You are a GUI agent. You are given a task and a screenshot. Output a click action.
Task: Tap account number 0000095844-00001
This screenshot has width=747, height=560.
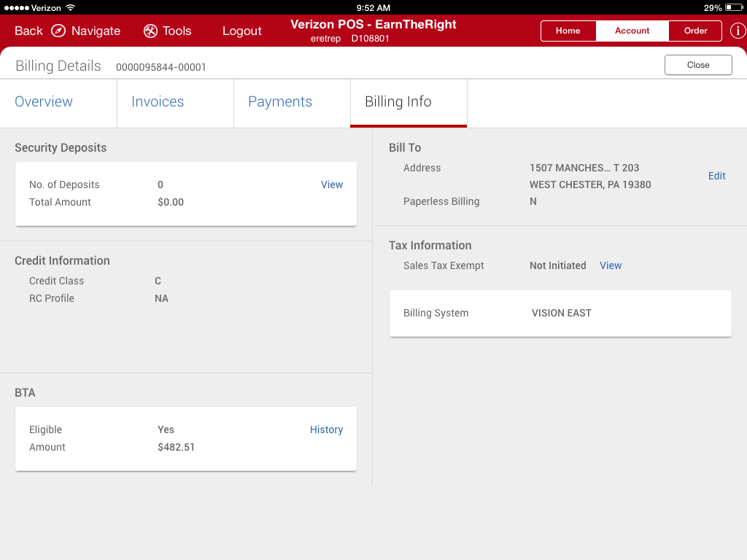161,67
